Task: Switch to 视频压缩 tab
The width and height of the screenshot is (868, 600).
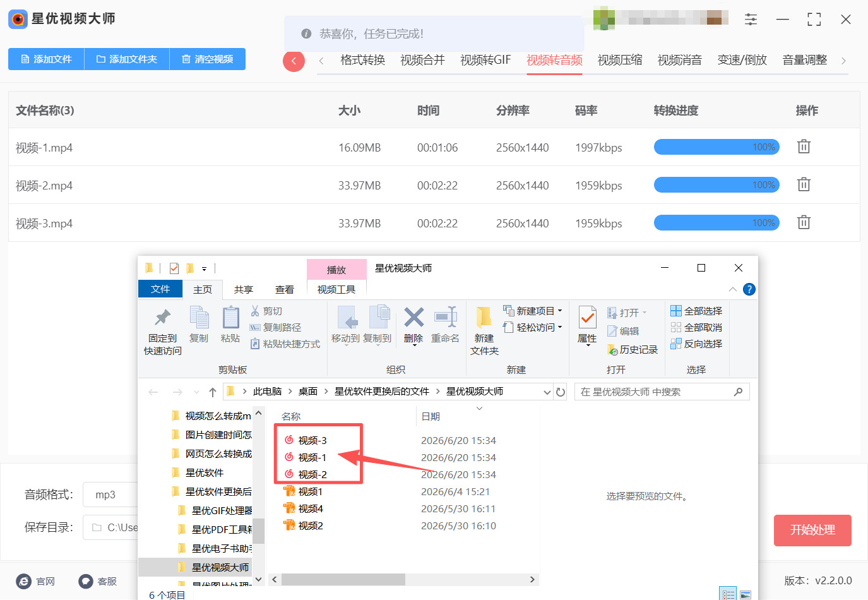Action: [620, 60]
